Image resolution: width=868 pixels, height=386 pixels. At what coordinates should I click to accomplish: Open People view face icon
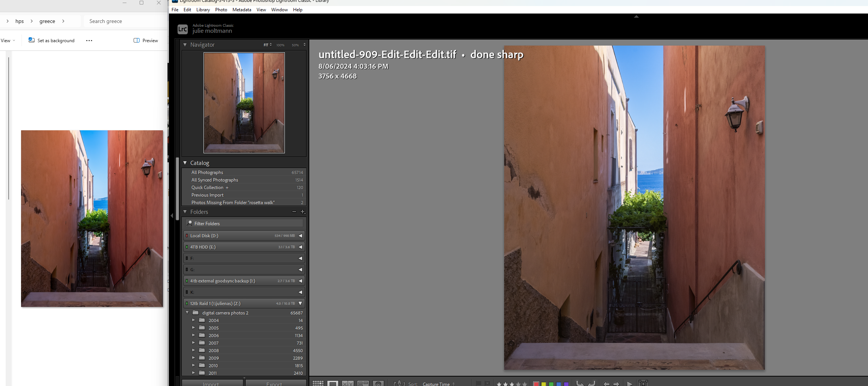pos(379,383)
